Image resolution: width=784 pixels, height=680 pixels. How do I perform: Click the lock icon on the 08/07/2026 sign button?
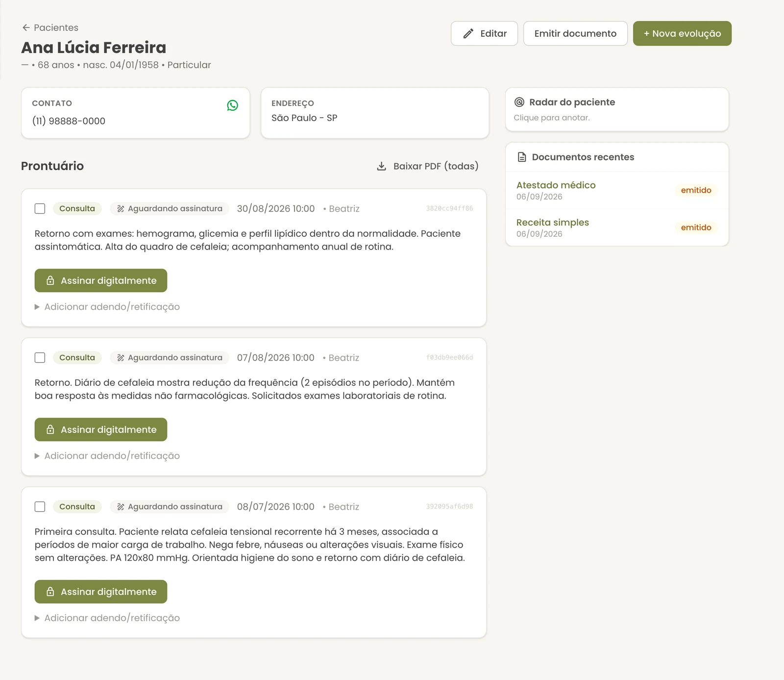[50, 592]
